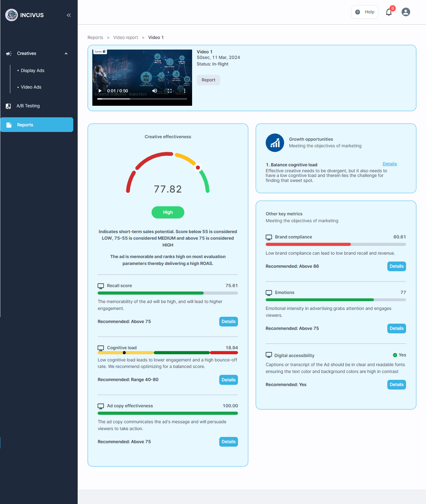
Task: Click the Reports document icon in sidebar
Action: (x=9, y=125)
